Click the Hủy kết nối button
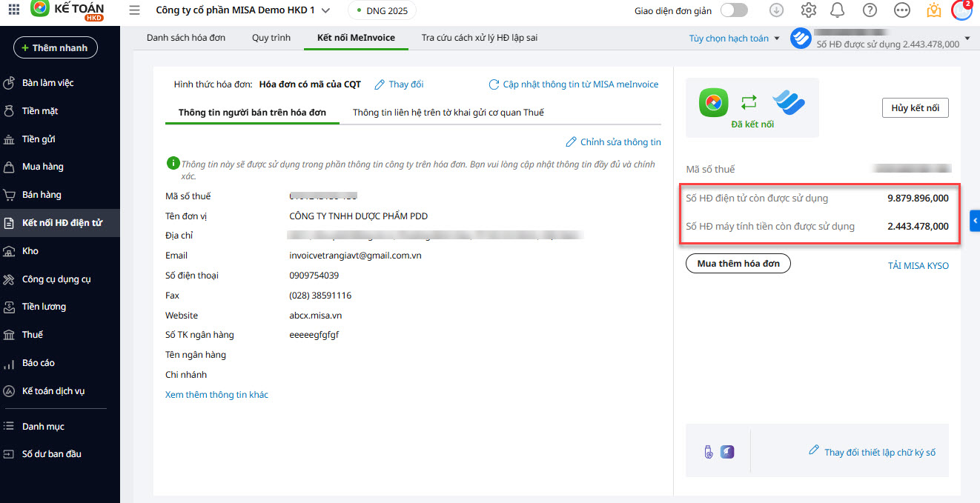This screenshot has height=503, width=980. (915, 108)
